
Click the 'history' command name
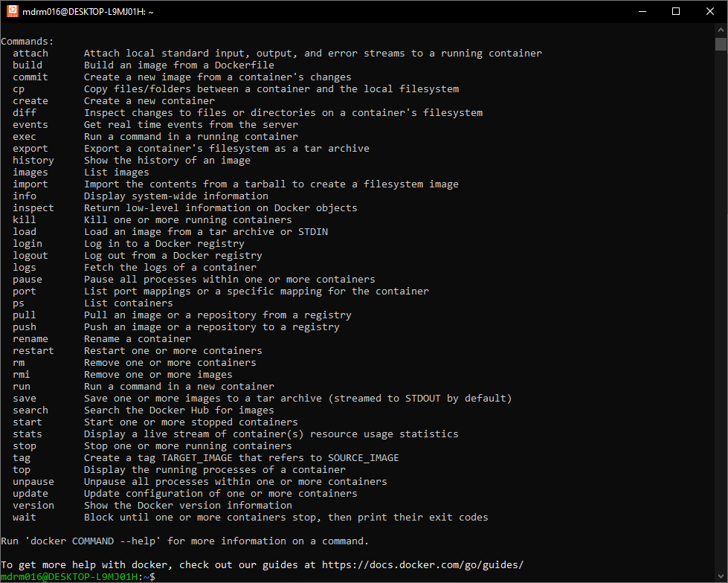click(33, 160)
